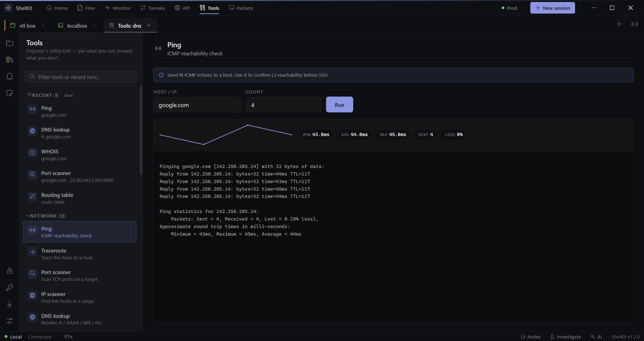Open the sticky note icon in sidebar
644x341 pixels.
click(x=10, y=93)
